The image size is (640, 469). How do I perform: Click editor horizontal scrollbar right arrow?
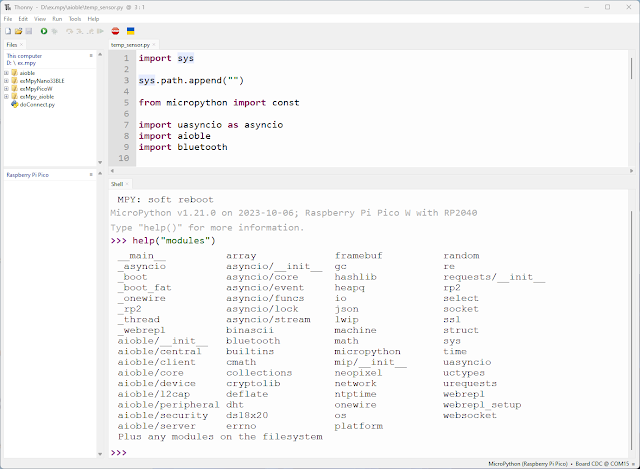(631, 171)
